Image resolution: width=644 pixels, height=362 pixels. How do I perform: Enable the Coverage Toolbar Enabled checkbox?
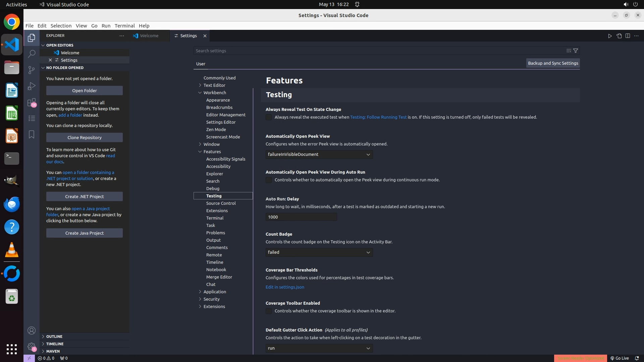click(x=269, y=311)
